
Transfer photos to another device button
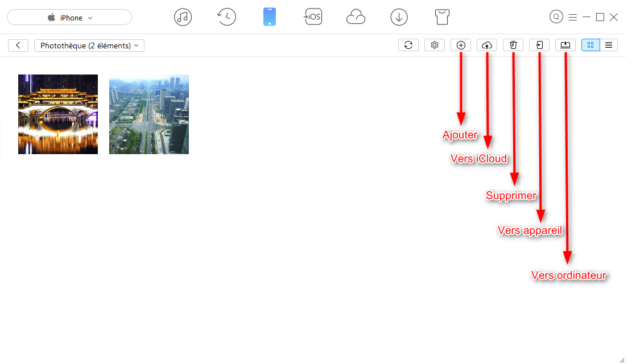[x=539, y=45]
